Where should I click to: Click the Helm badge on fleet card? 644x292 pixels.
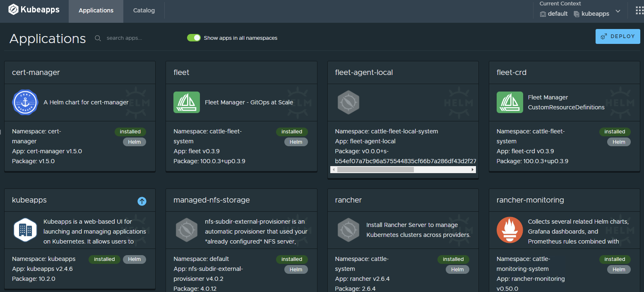click(296, 142)
